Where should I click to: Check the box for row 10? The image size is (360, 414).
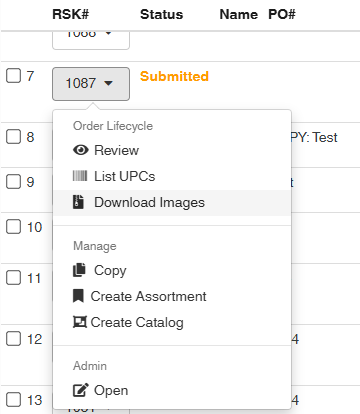click(x=14, y=227)
